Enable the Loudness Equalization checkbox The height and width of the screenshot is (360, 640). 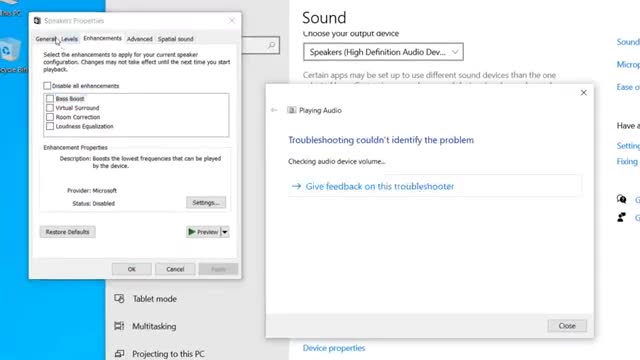(50, 127)
